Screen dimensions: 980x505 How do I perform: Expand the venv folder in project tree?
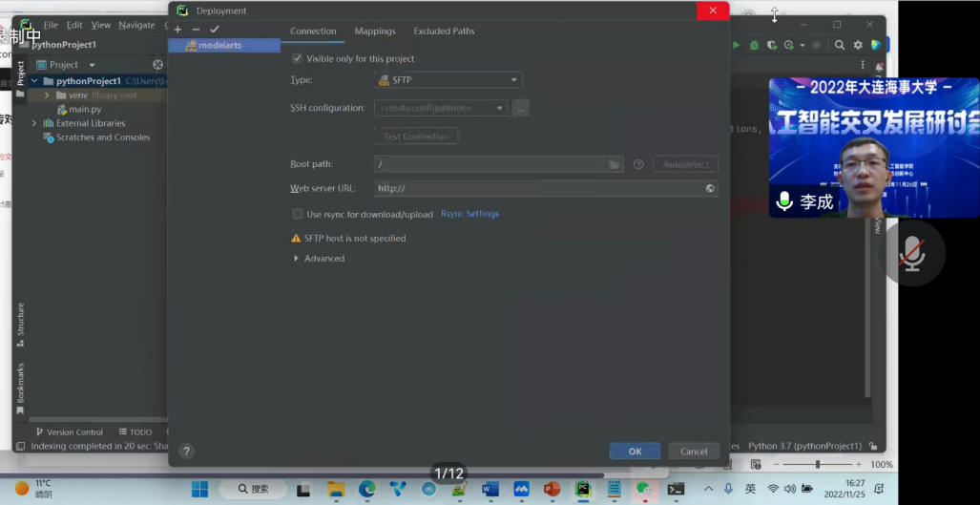tap(46, 95)
